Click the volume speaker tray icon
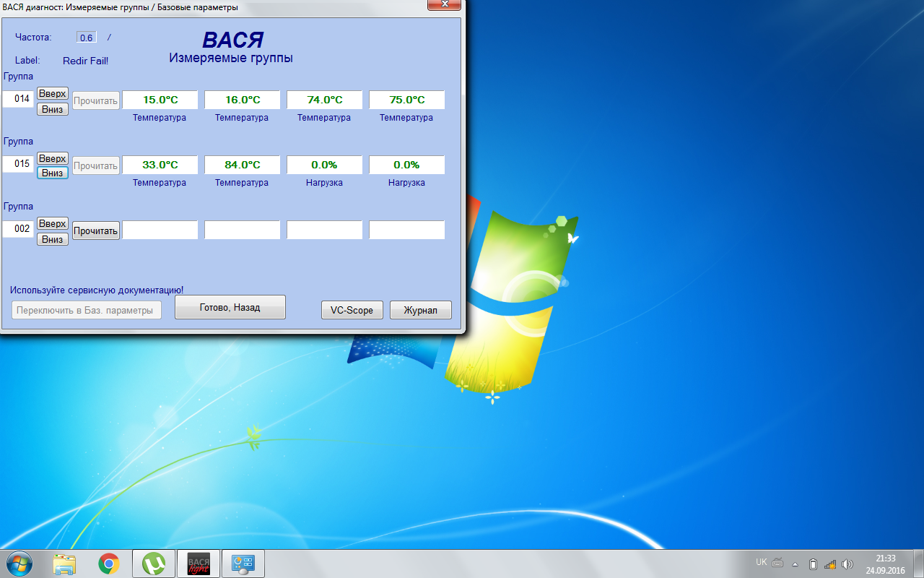Screen dimensions: 924x578 tap(847, 564)
